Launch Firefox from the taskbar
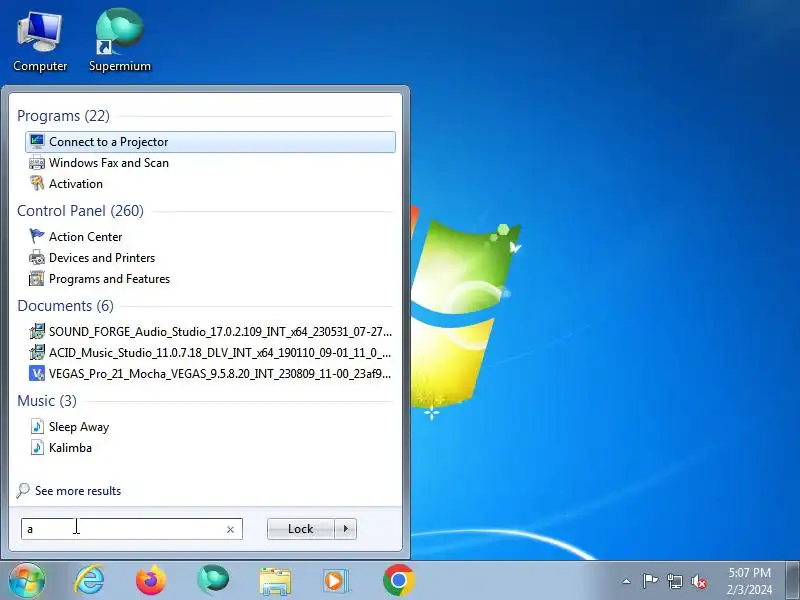800x600 pixels. pyautogui.click(x=151, y=581)
